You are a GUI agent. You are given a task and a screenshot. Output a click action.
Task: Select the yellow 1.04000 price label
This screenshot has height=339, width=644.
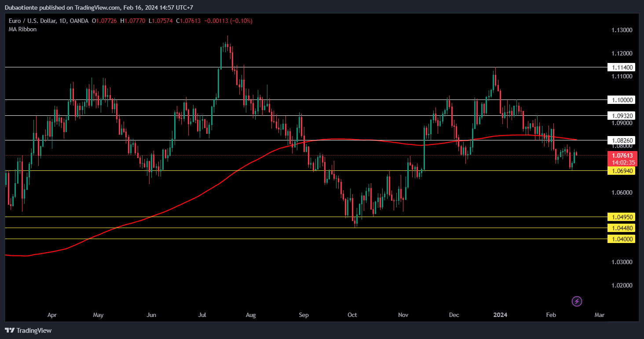[621, 239]
